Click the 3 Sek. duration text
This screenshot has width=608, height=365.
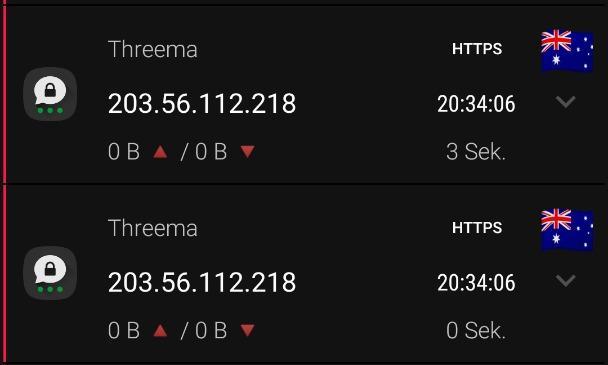point(476,152)
